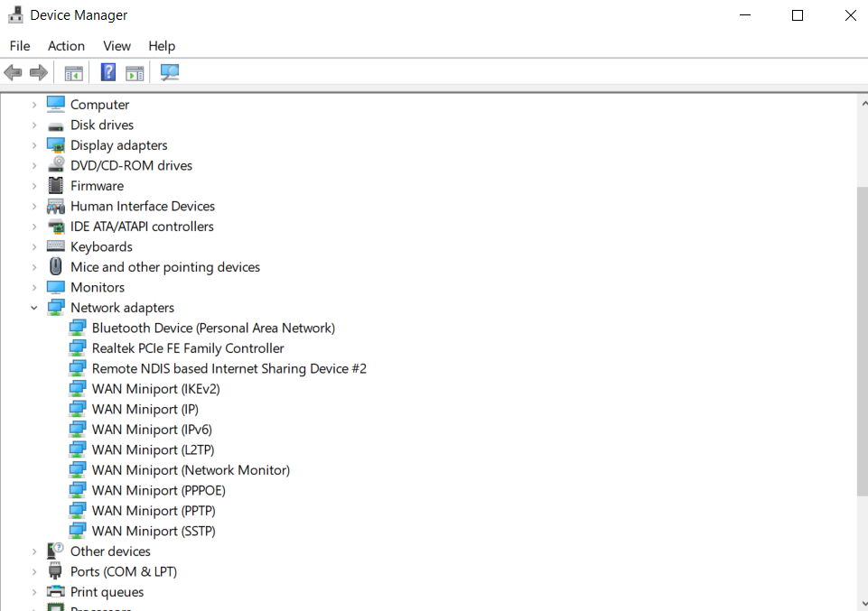Expand the Disk drives node

click(34, 125)
